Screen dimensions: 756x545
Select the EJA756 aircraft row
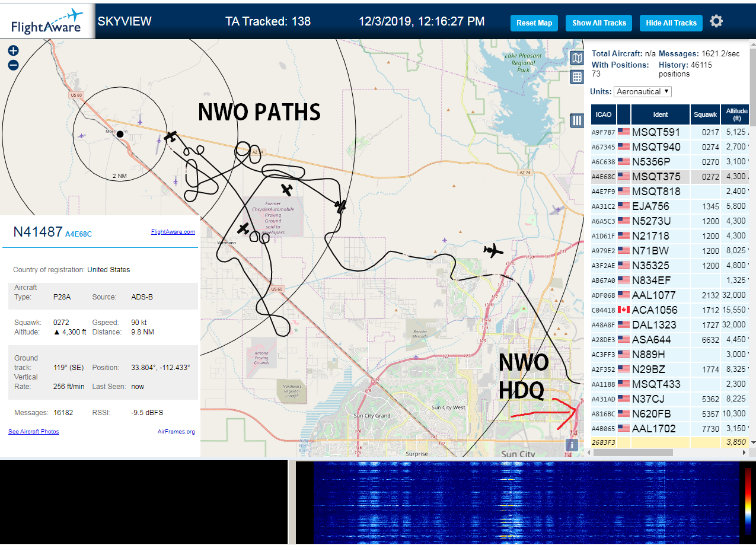pyautogui.click(x=670, y=206)
